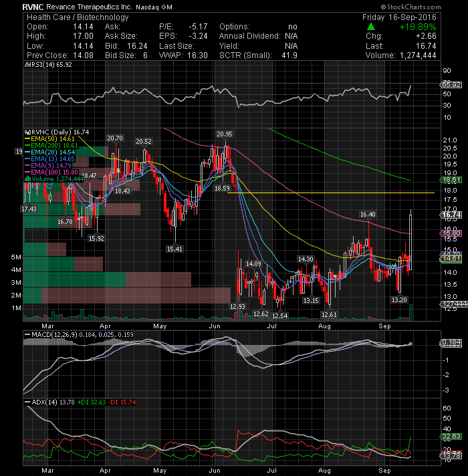The height and width of the screenshot is (476, 468).
Task: Click the 12.54 low price label
Action: pos(280,316)
